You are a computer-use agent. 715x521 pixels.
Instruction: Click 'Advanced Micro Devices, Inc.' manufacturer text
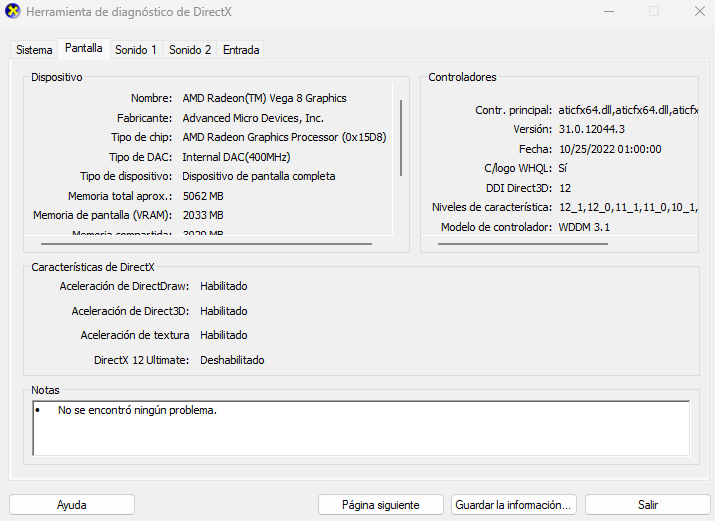click(x=253, y=118)
